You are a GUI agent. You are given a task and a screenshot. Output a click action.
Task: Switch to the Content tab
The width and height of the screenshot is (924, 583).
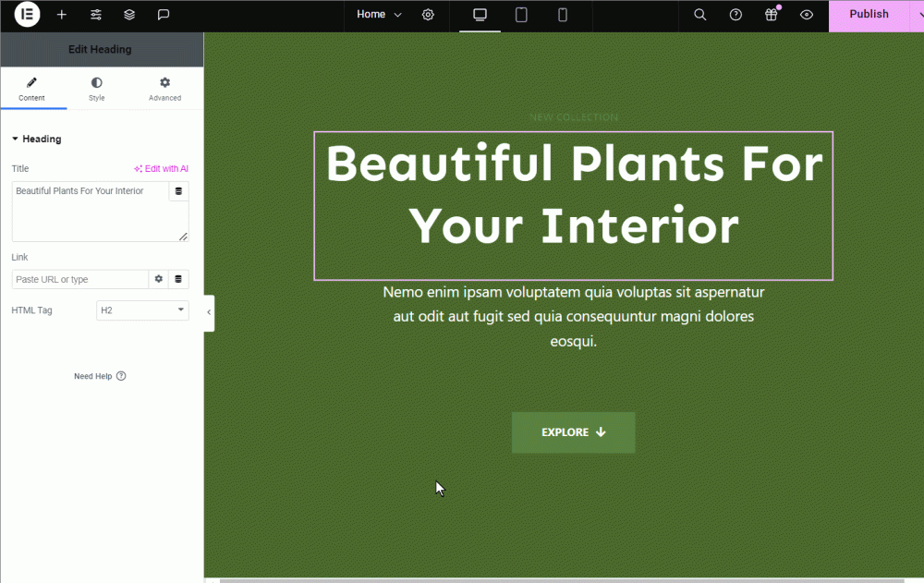31,89
